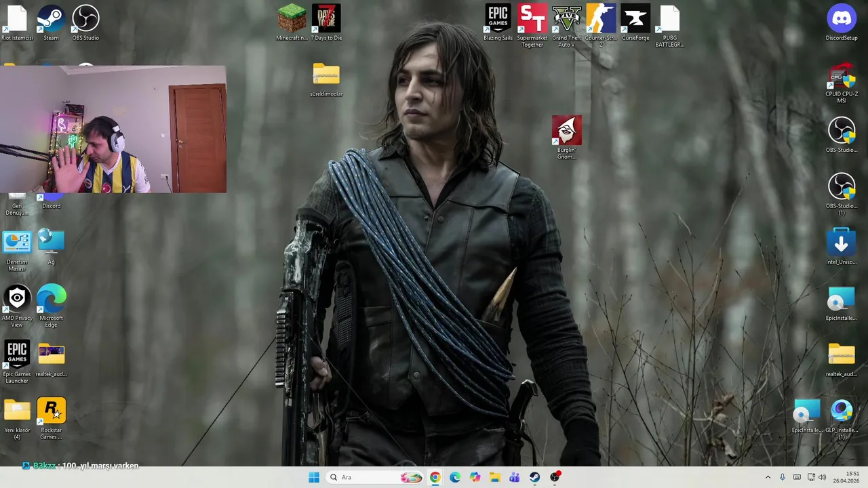Open the OBS Studio desktop shortcut

(85, 23)
